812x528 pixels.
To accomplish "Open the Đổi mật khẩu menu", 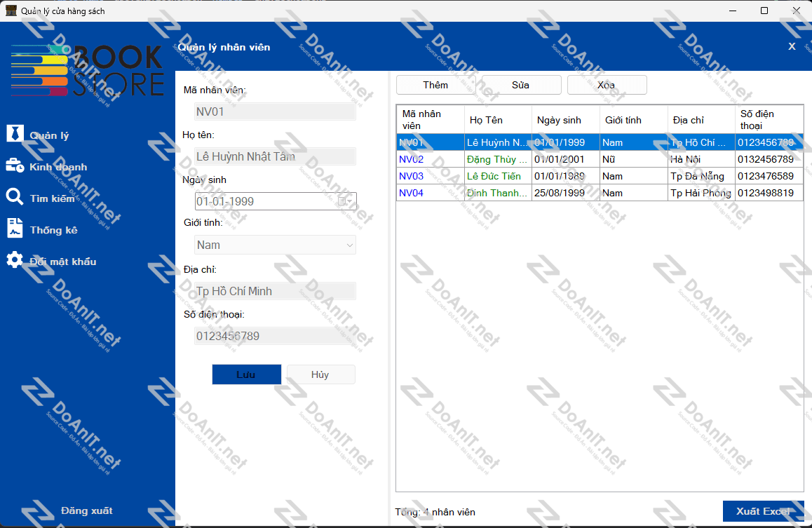I will 62,262.
